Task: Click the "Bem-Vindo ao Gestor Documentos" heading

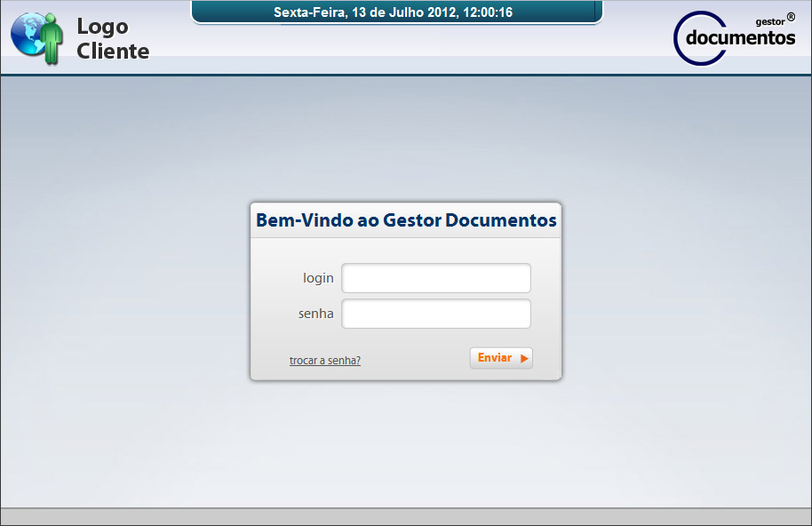Action: point(406,220)
